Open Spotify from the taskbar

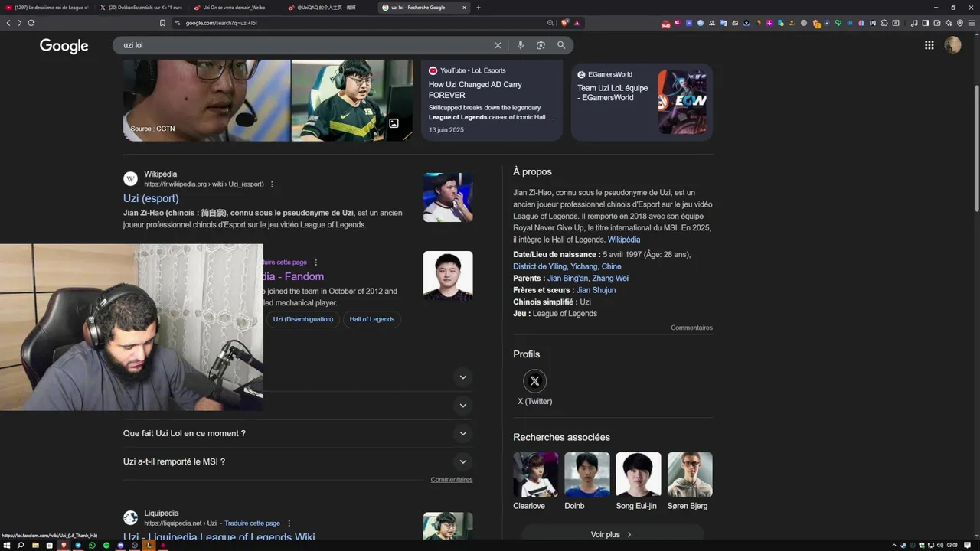[x=106, y=545]
